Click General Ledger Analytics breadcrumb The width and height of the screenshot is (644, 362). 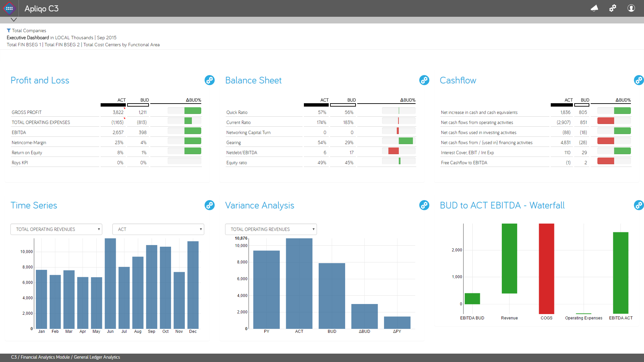[97, 357]
